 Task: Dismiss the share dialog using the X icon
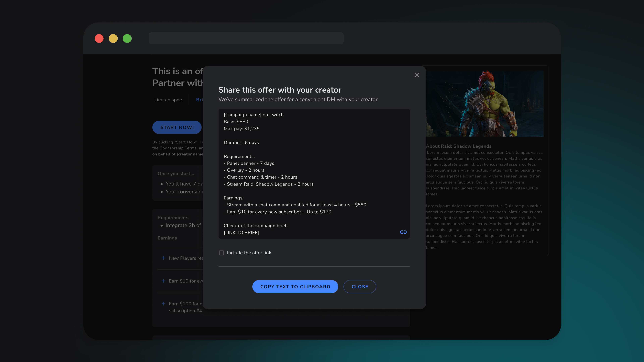(x=416, y=75)
